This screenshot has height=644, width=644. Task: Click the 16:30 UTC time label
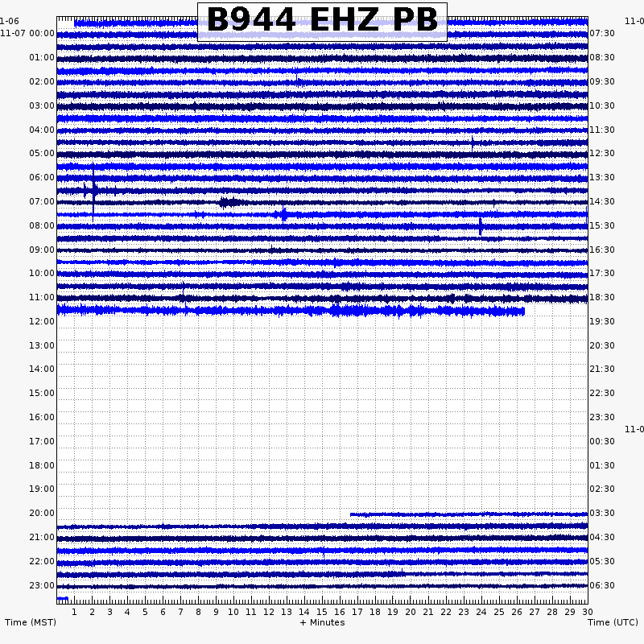point(602,250)
